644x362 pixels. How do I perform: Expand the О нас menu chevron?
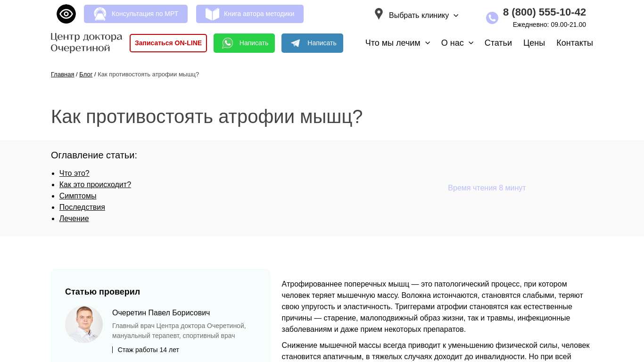[x=471, y=43]
